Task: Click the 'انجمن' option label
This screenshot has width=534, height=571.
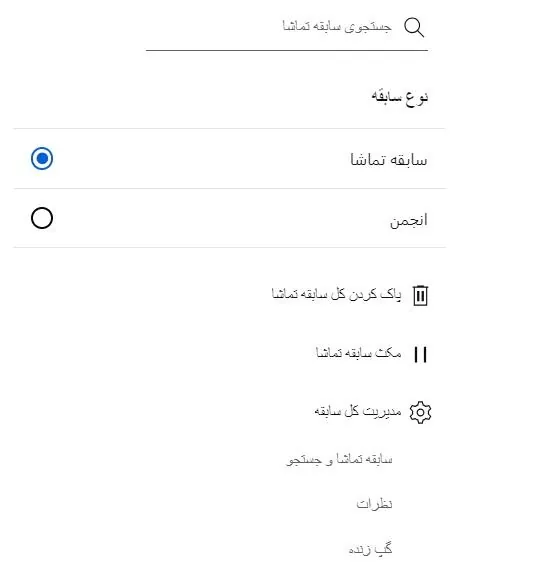Action: click(408, 220)
